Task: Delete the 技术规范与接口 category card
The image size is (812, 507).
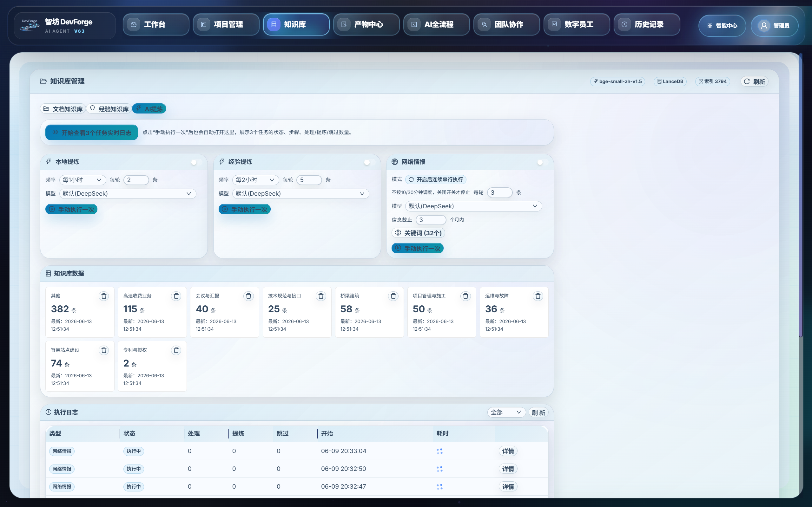Action: (x=321, y=296)
